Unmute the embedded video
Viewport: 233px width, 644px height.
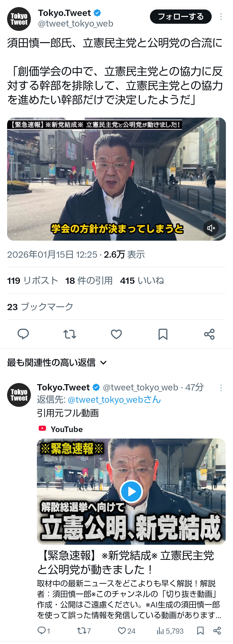tap(211, 228)
